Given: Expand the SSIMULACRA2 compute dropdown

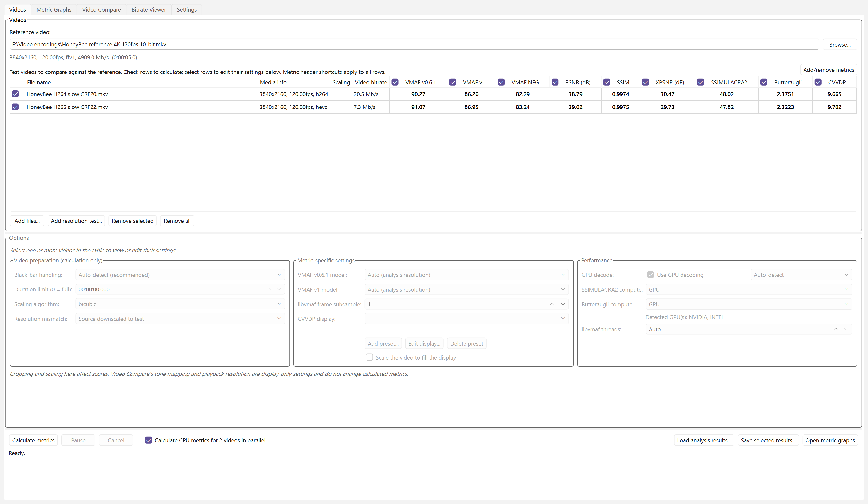Looking at the screenshot, I should click(x=748, y=289).
